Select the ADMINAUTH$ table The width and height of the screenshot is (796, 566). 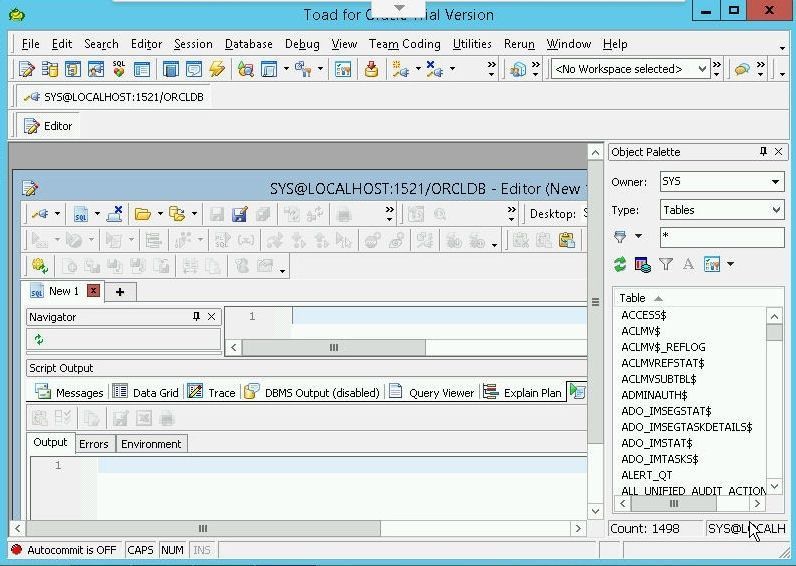tap(654, 395)
